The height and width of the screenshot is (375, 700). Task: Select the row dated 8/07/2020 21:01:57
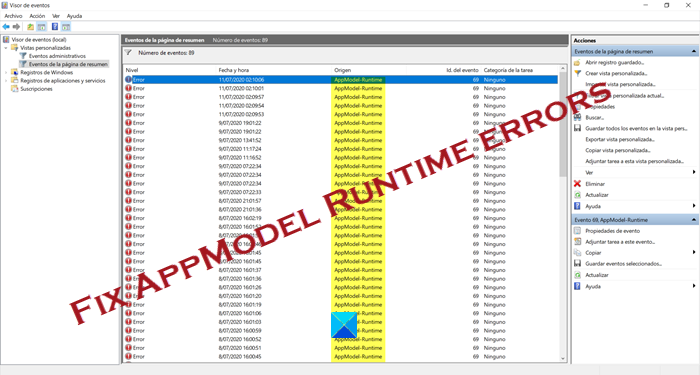pyautogui.click(x=341, y=201)
